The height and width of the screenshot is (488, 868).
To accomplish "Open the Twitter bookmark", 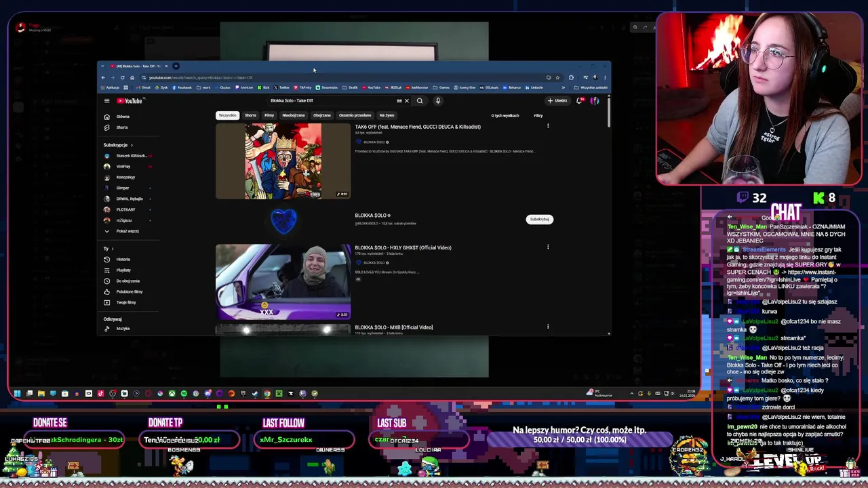I will 281,87.
